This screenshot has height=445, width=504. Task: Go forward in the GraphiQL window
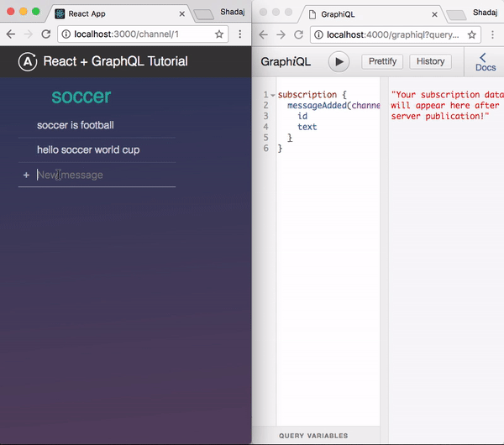(281, 34)
